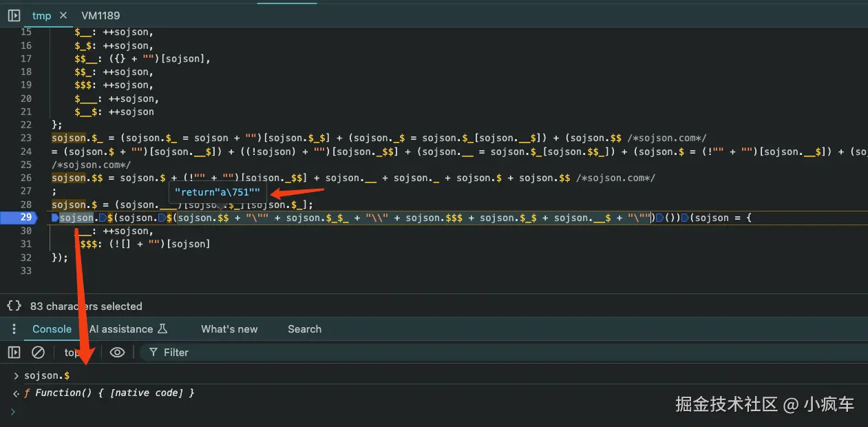Open the What's new tab

229,329
